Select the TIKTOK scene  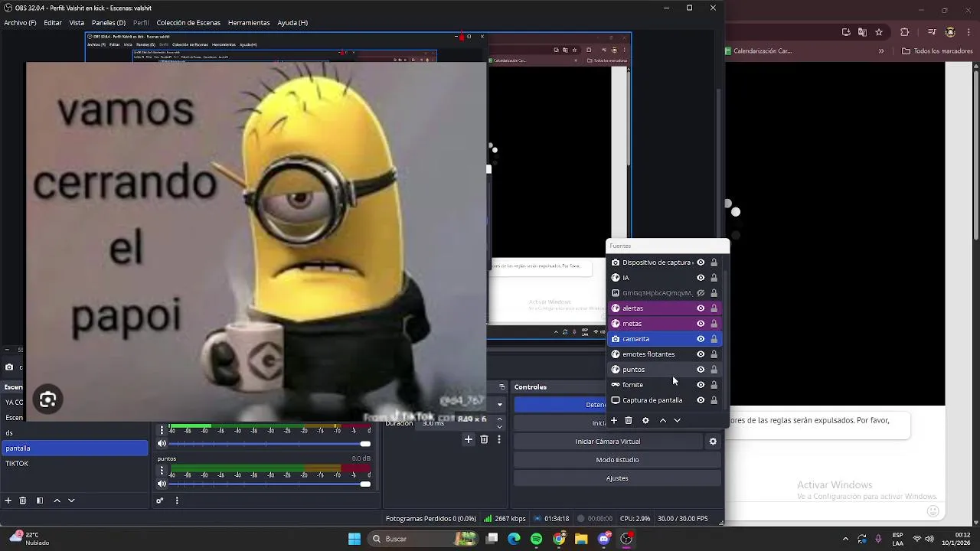[x=74, y=464]
